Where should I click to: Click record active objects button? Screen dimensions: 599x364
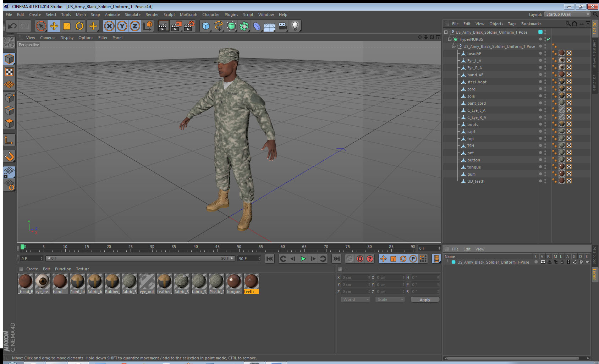350,259
